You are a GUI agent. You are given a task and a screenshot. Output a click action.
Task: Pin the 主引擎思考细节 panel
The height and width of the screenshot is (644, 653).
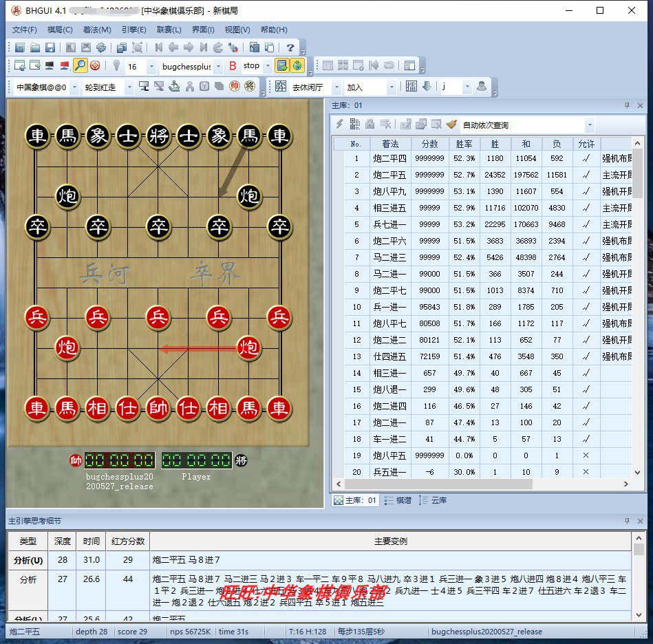point(627,521)
